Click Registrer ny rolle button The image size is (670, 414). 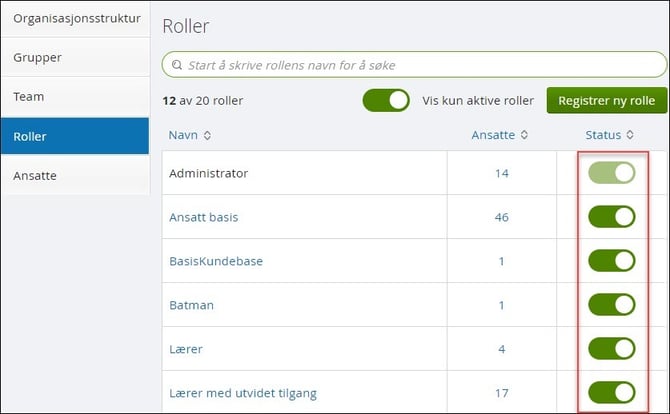click(x=606, y=100)
